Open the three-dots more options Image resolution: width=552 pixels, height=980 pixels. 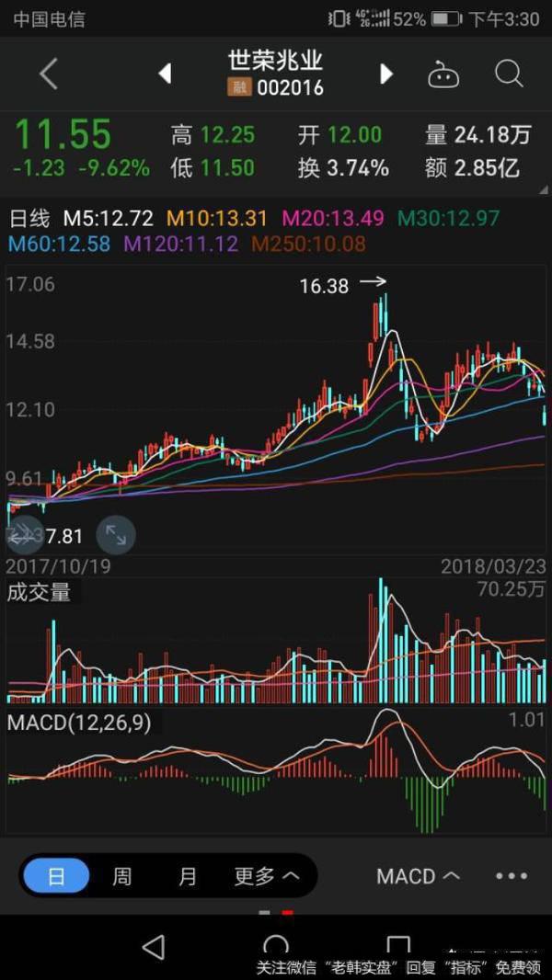[x=512, y=876]
